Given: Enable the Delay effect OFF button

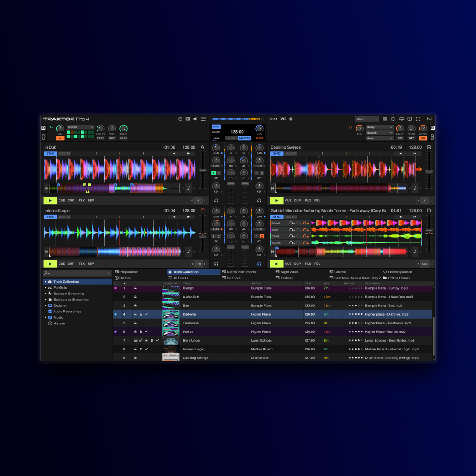Looking at the screenshot, I should [400, 138].
